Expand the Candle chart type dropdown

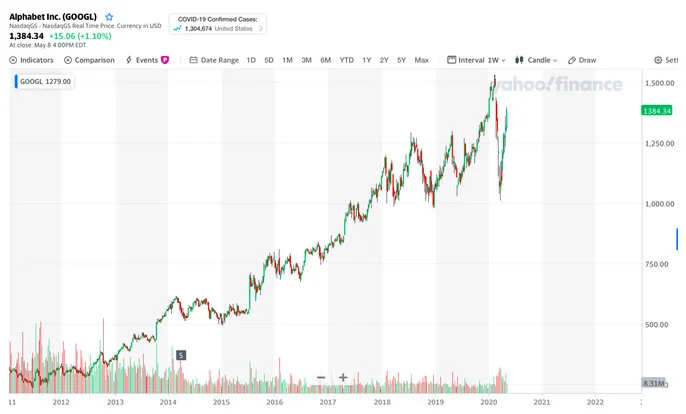(536, 60)
